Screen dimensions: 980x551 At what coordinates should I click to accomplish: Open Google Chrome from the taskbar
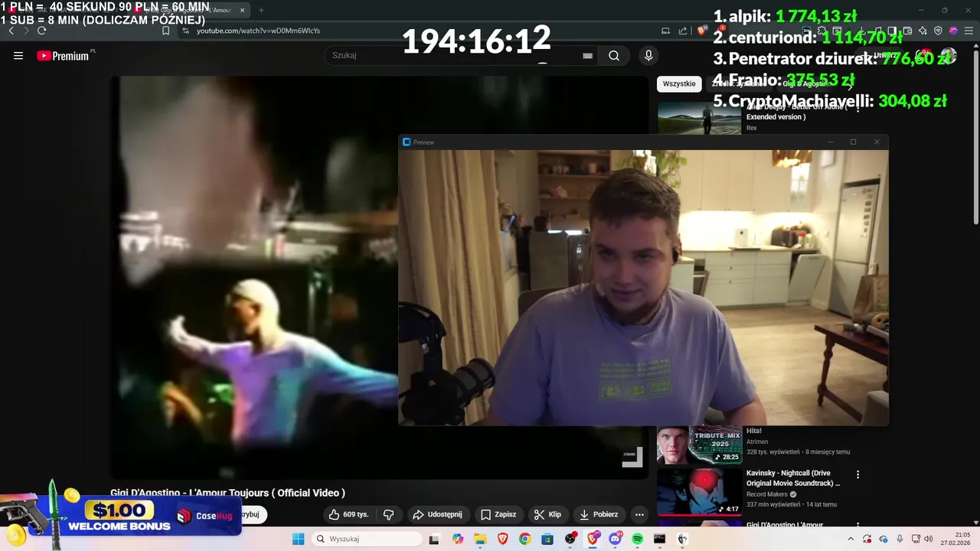524,539
